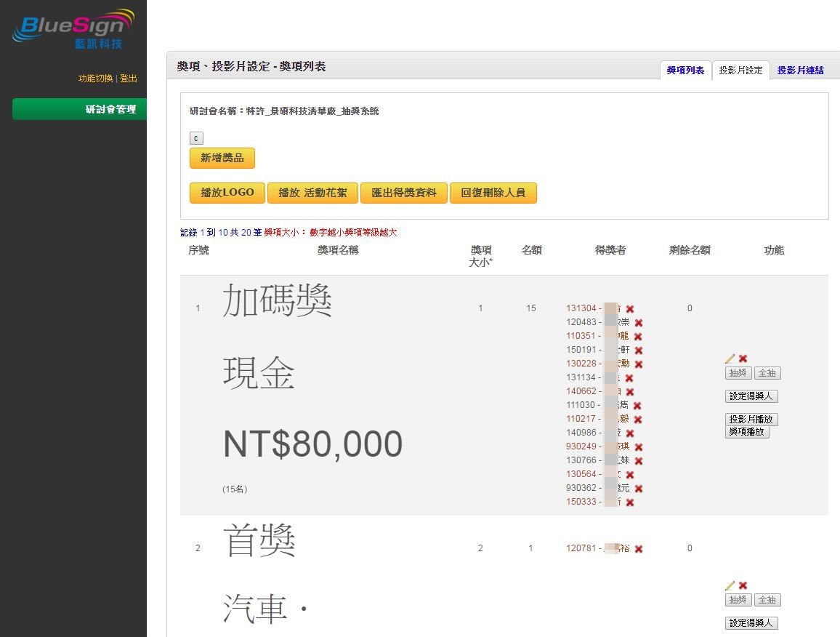Click 設定得獎人 button for 加碼獎
840x637 pixels.
click(751, 396)
